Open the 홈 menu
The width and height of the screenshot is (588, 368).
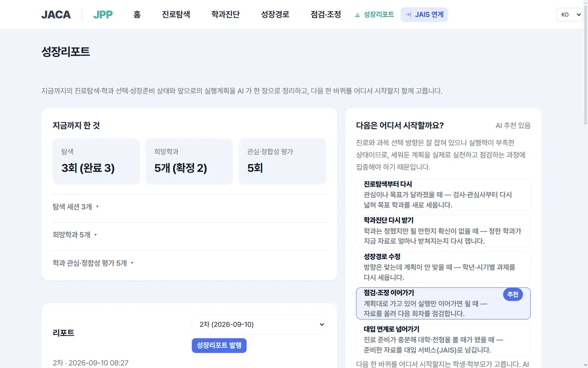tap(137, 15)
